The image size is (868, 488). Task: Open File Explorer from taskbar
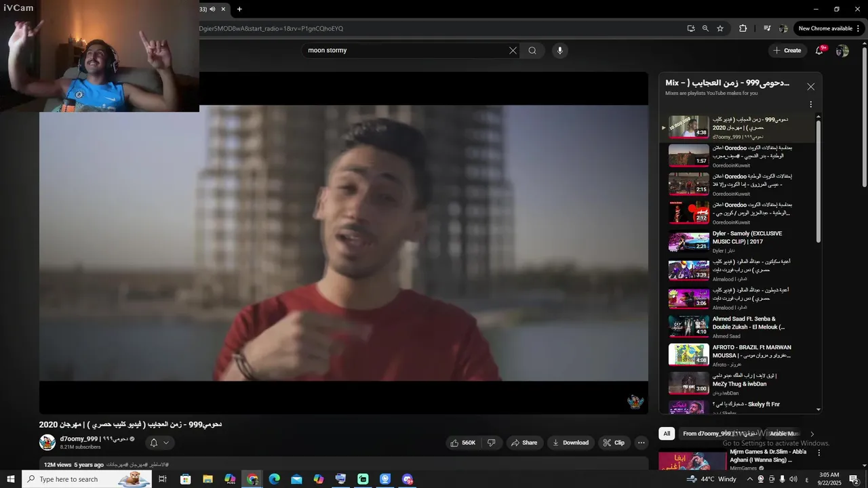pyautogui.click(x=208, y=479)
